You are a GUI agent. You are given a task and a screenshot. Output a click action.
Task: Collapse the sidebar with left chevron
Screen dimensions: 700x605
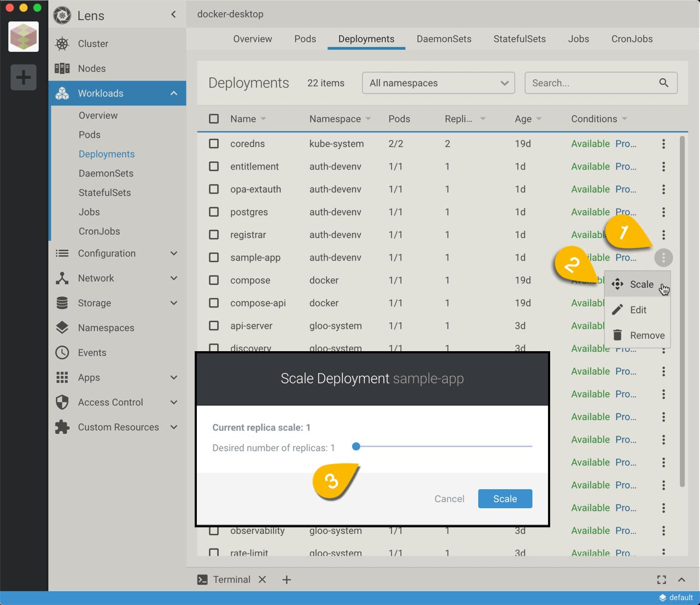tap(173, 15)
